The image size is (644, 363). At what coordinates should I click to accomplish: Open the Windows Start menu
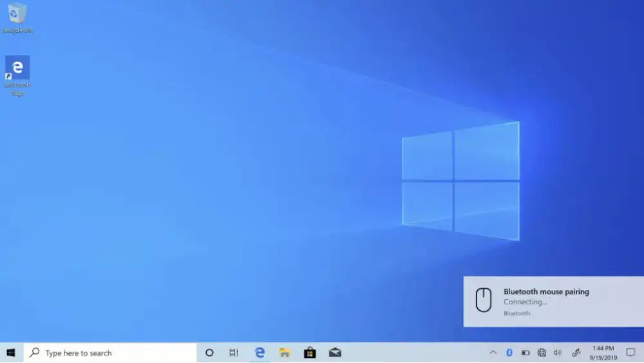click(11, 353)
